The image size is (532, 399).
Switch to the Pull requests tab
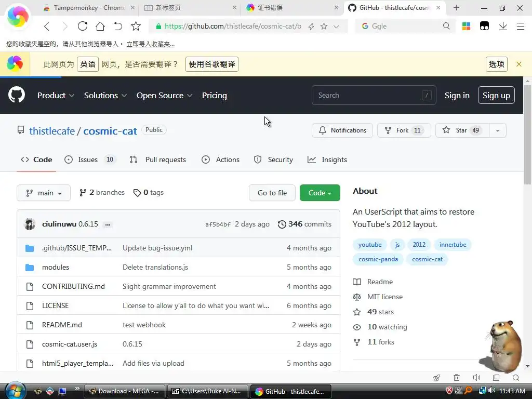pyautogui.click(x=158, y=159)
